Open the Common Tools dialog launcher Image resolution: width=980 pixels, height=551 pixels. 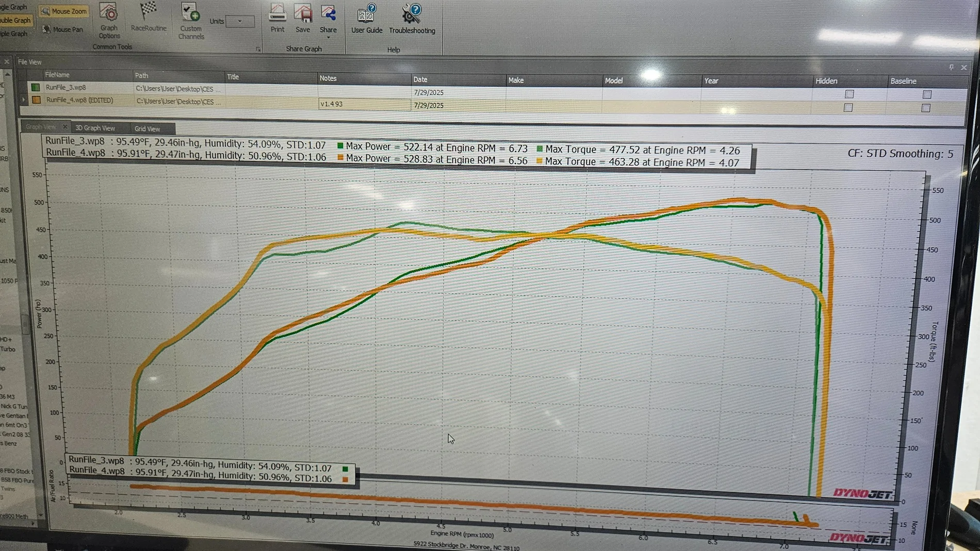coord(258,49)
